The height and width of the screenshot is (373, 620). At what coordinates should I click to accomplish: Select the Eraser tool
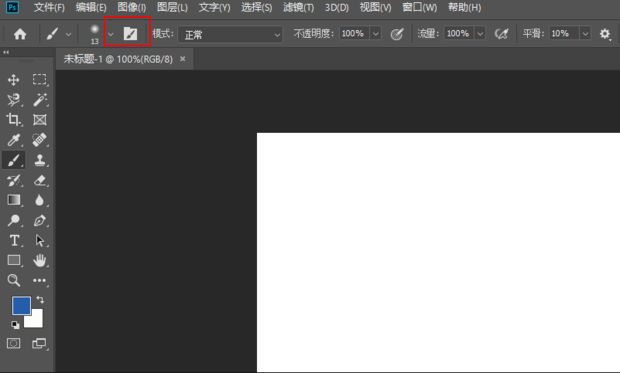pyautogui.click(x=40, y=180)
